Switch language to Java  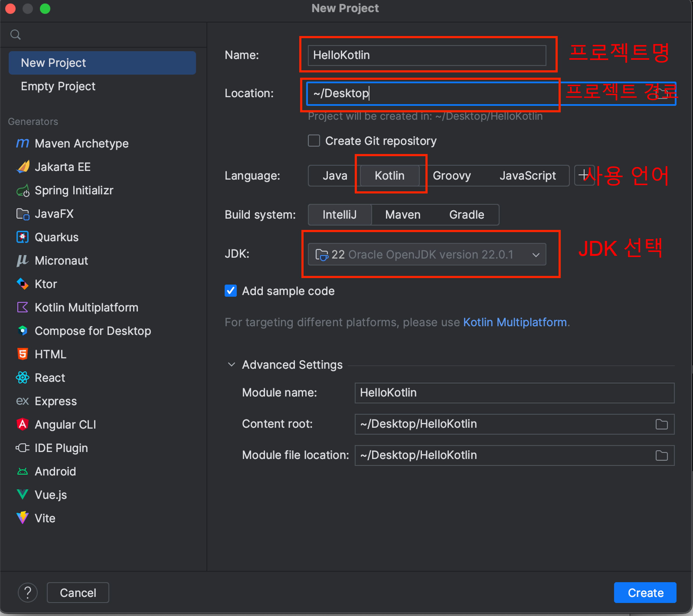pos(335,176)
